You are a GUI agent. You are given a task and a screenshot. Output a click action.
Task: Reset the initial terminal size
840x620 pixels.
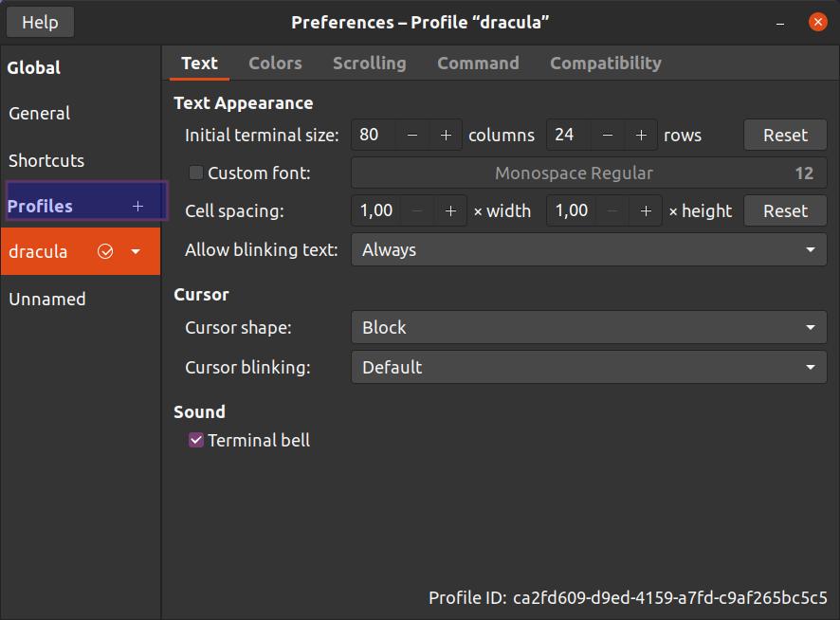click(785, 135)
